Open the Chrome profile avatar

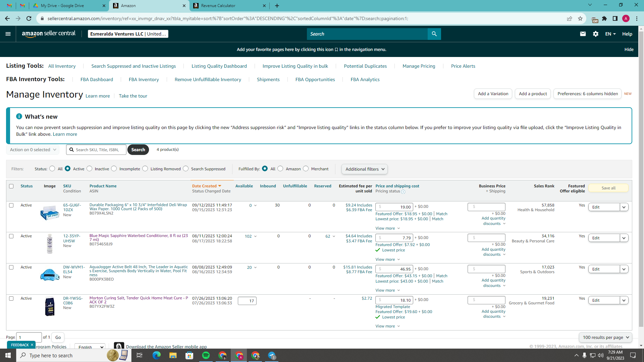[626, 18]
